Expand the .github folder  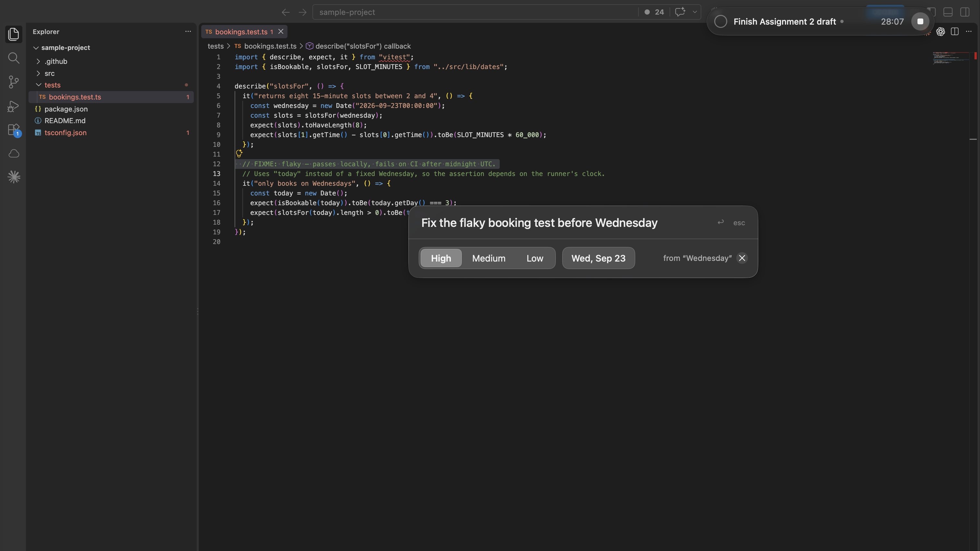pyautogui.click(x=38, y=61)
